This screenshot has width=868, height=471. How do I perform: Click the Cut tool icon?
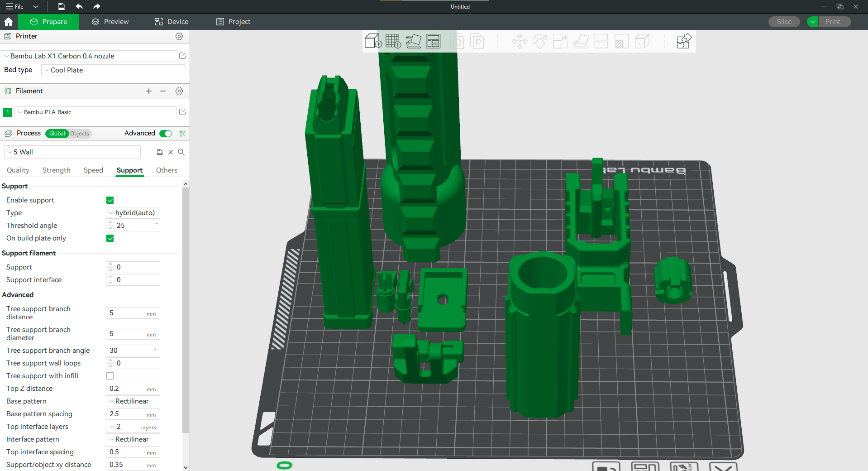click(x=601, y=41)
